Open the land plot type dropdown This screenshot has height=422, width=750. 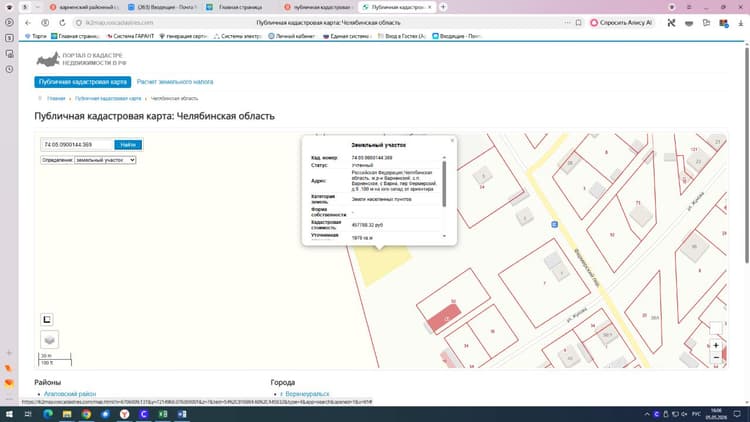(x=105, y=160)
